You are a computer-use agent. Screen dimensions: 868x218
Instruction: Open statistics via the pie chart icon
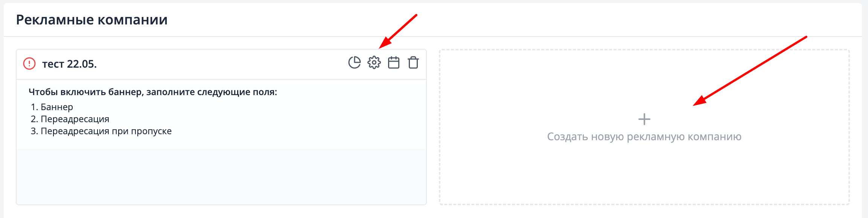pyautogui.click(x=354, y=63)
